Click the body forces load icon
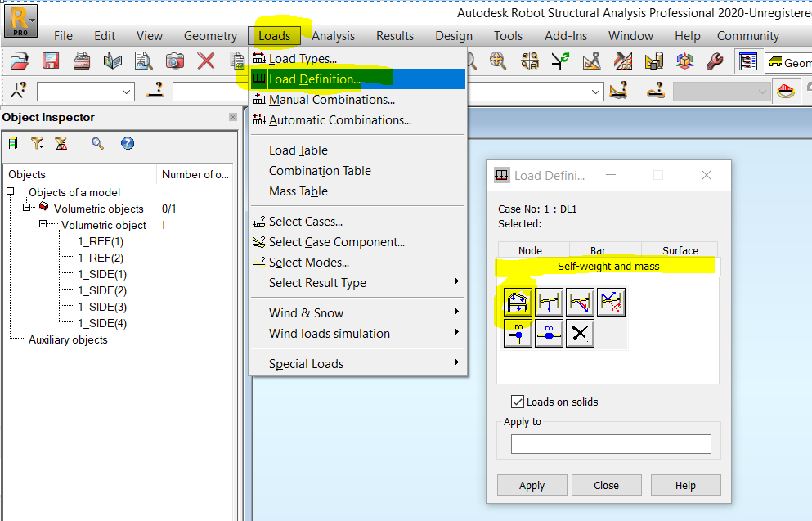 580,302
